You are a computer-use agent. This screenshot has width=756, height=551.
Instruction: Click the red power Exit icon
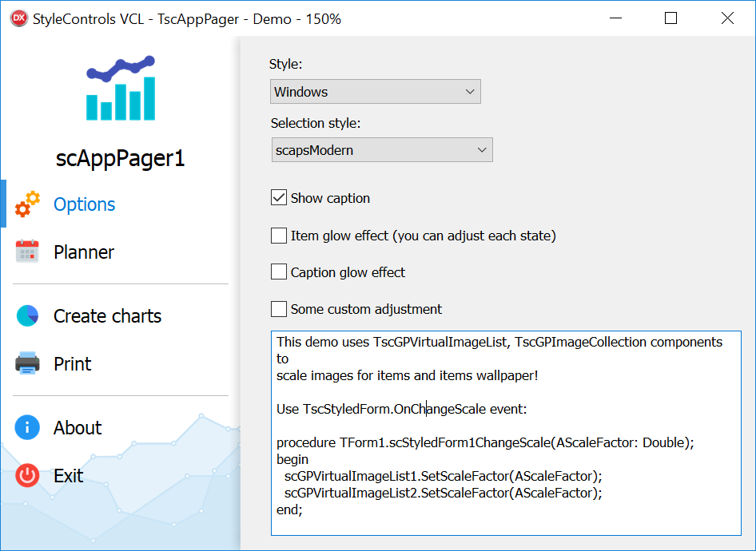click(x=27, y=475)
